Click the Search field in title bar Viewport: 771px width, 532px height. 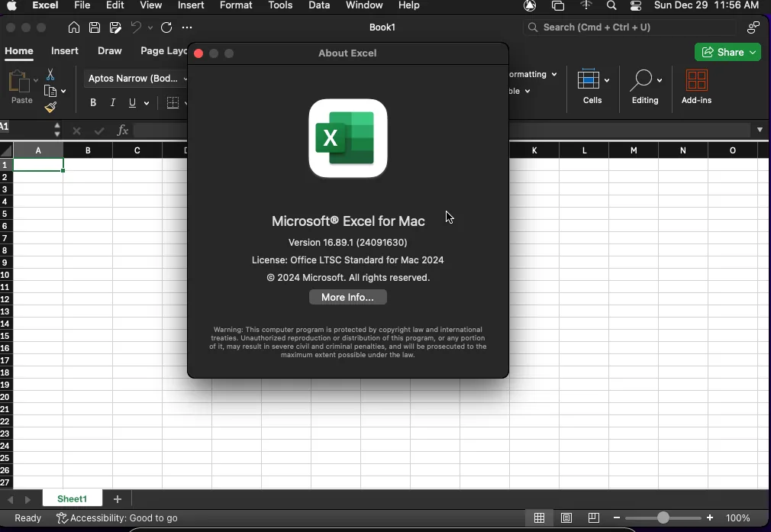coord(630,27)
